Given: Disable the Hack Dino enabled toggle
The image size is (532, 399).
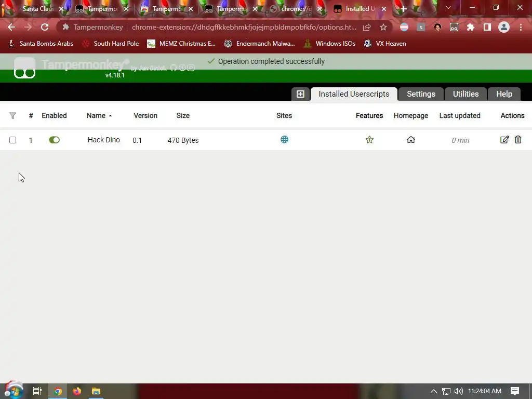Looking at the screenshot, I should pyautogui.click(x=54, y=140).
